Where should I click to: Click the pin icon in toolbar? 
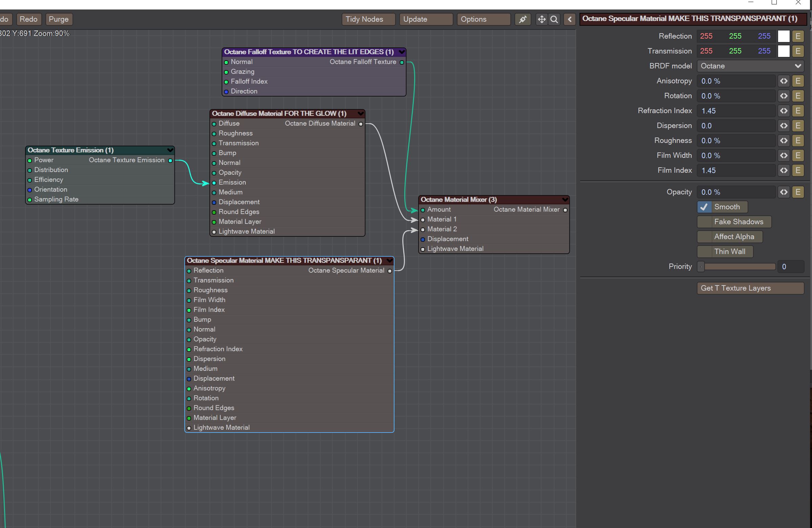pyautogui.click(x=523, y=19)
